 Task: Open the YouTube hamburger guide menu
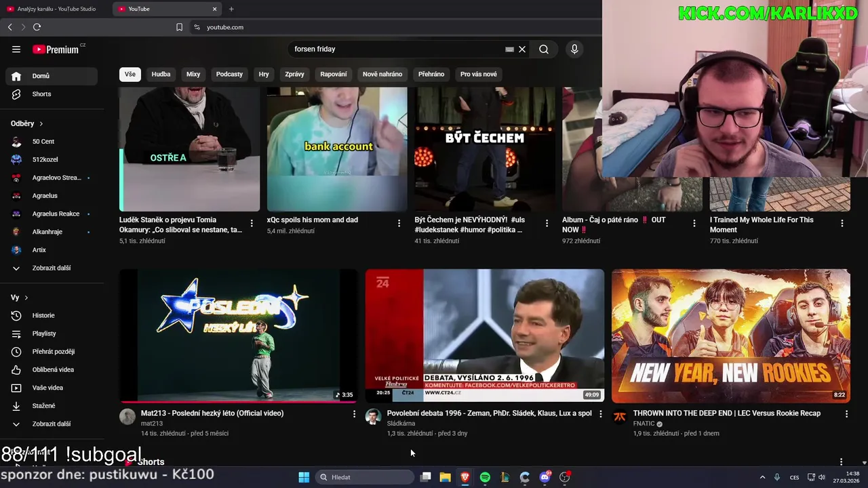click(16, 49)
